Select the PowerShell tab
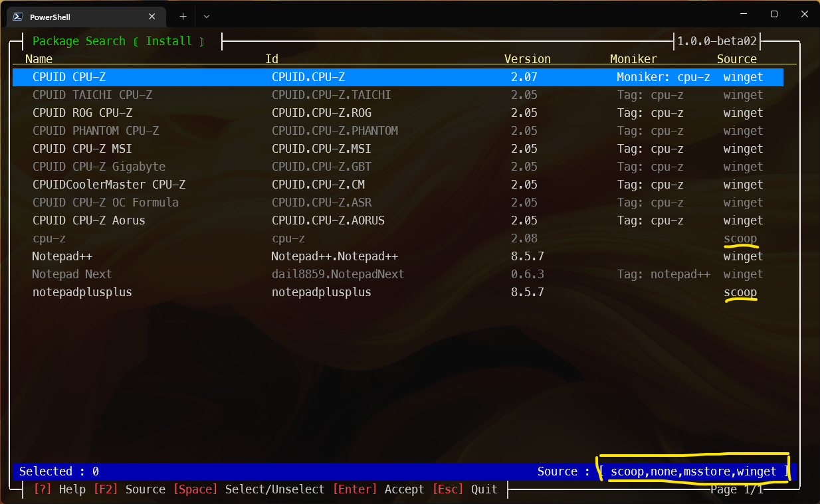Viewport: 820px width, 504px height. [86, 17]
